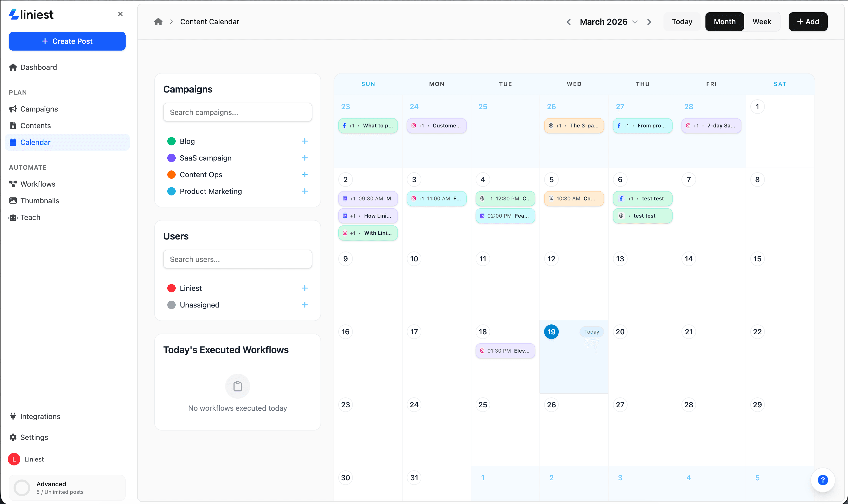Open the help bubble in the bottom-right corner
The height and width of the screenshot is (504, 848).
(823, 480)
